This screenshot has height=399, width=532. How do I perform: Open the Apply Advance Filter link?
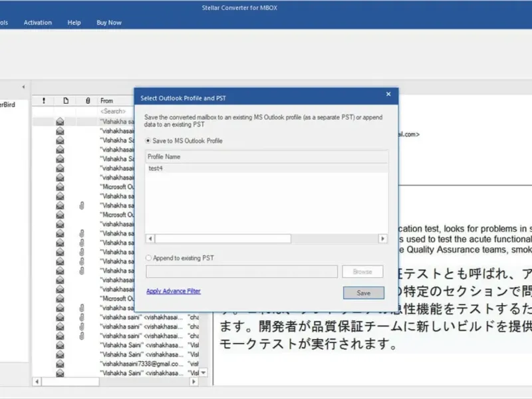point(174,291)
